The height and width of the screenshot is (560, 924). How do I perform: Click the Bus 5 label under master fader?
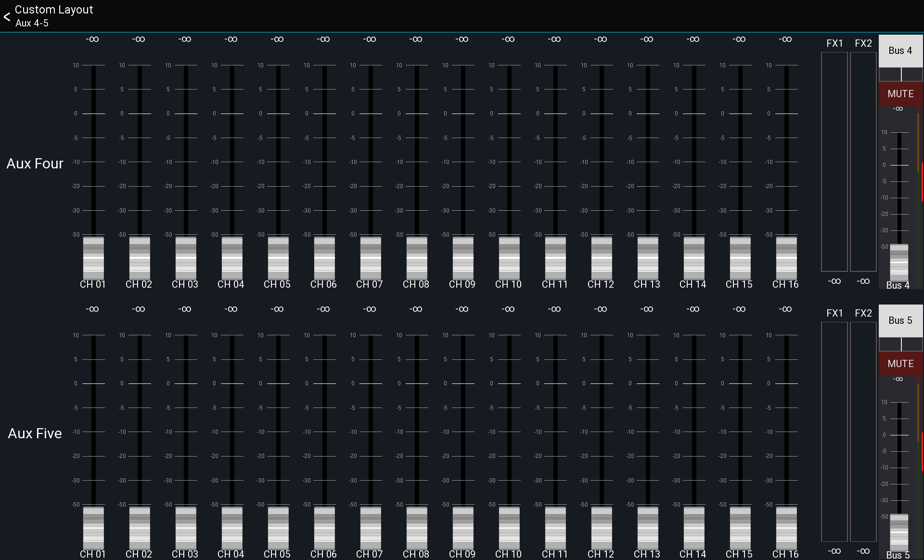(897, 555)
